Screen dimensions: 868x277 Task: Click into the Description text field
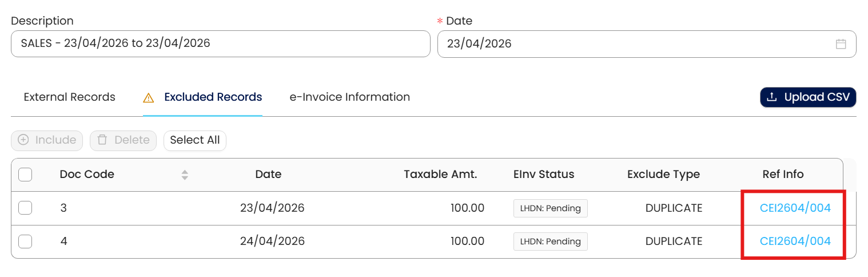[x=220, y=44]
